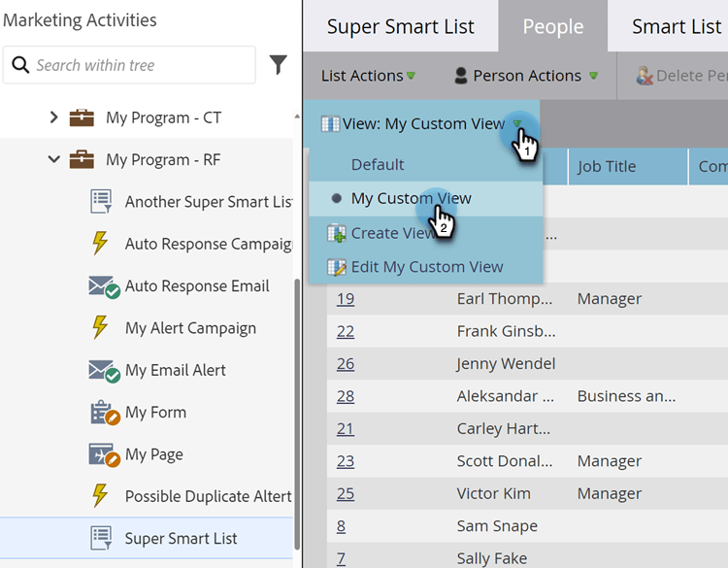The height and width of the screenshot is (568, 728).
Task: Click the Another Super Smart List icon
Action: (x=101, y=202)
